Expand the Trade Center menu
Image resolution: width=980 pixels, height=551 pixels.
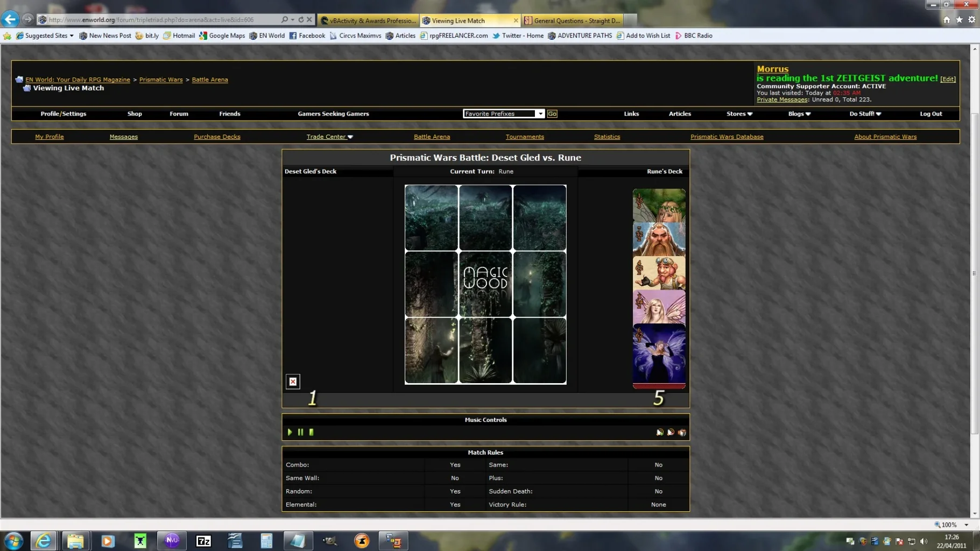[329, 137]
